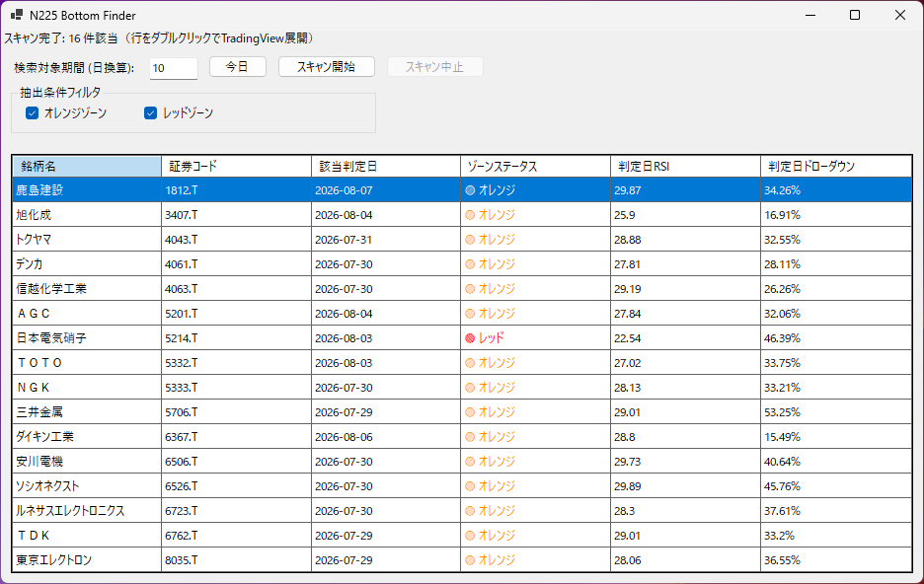This screenshot has width=924, height=584.
Task: Select the デンカ row
Action: [462, 264]
